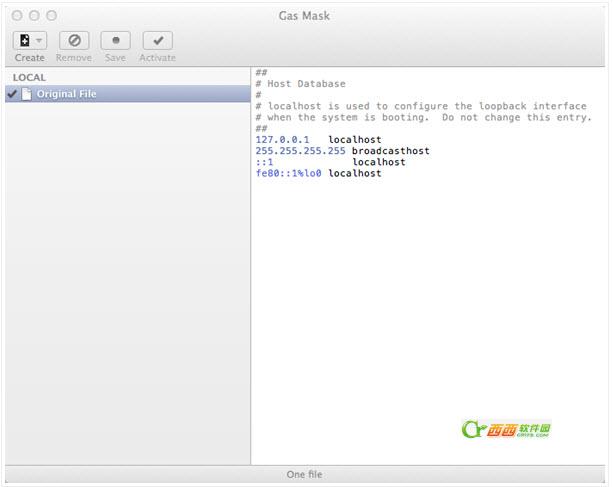Click the '# Host Database' comment line

[x=300, y=84]
